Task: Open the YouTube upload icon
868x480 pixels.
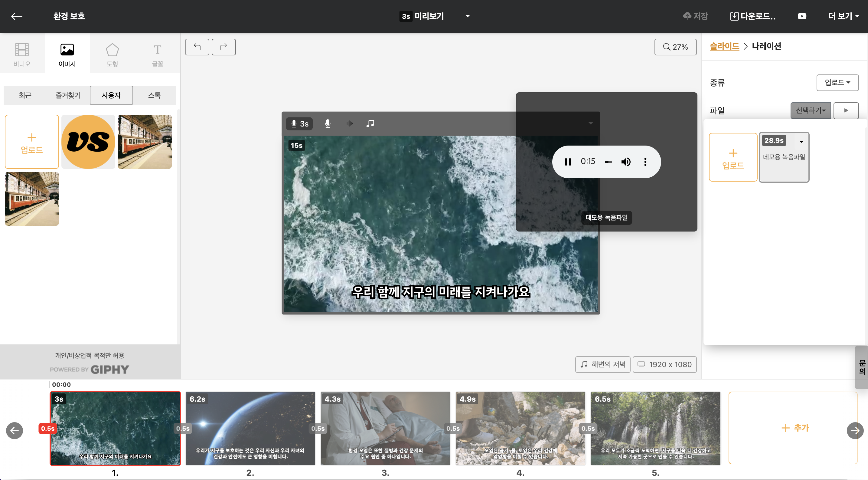Action: pos(802,16)
